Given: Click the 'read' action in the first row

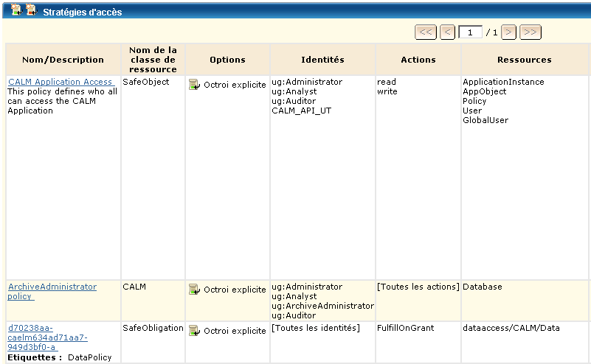Looking at the screenshot, I should click(x=387, y=82).
